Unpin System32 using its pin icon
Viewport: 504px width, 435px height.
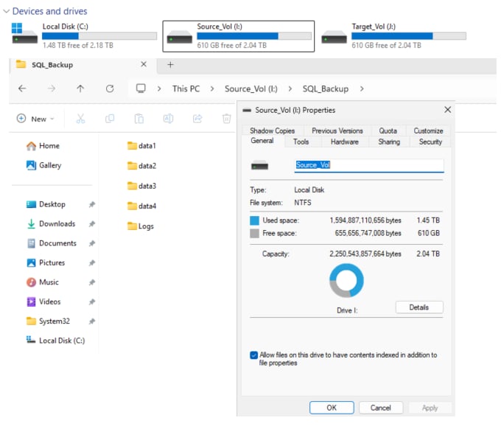point(92,321)
